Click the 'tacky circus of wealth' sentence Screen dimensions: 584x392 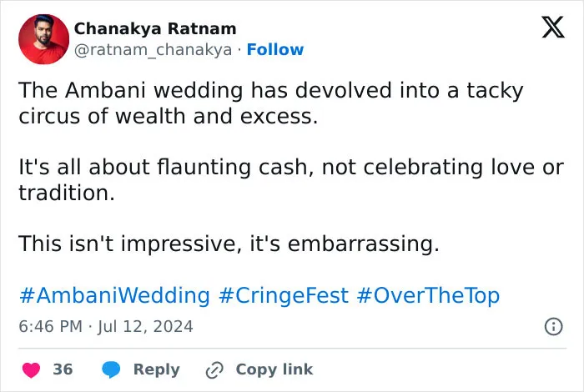click(271, 103)
